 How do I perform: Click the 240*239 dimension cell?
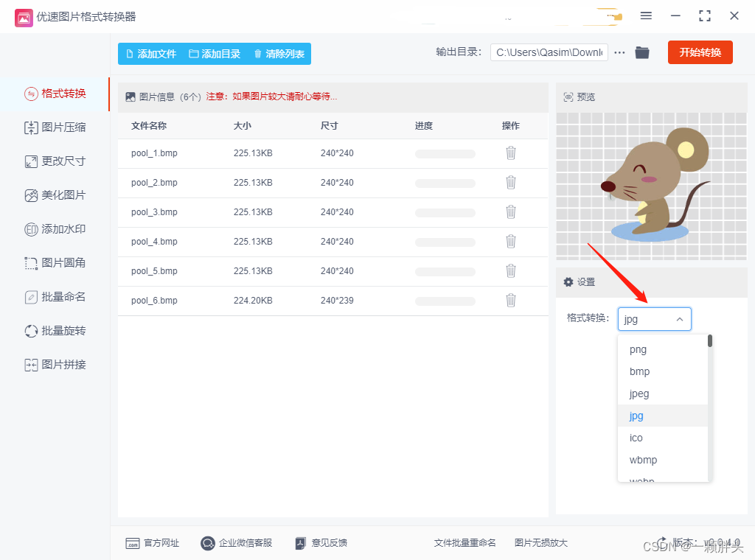(x=337, y=300)
